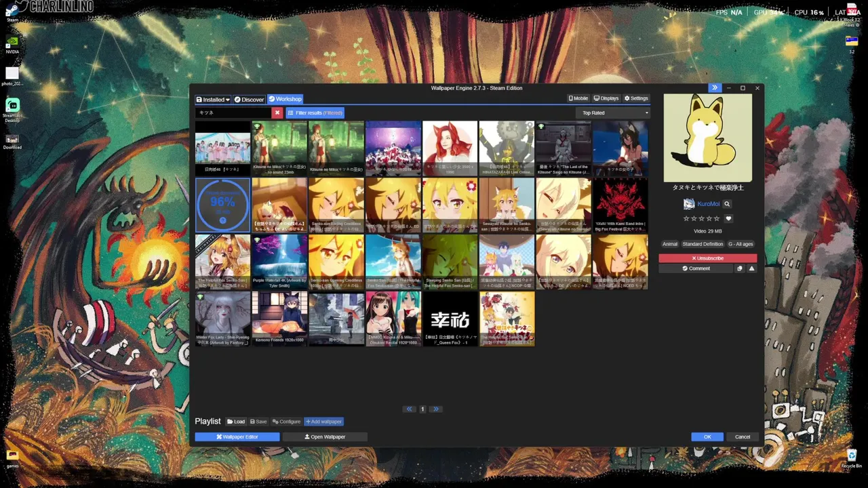Click the G - All ages tag
The image size is (868, 488).
pyautogui.click(x=741, y=244)
